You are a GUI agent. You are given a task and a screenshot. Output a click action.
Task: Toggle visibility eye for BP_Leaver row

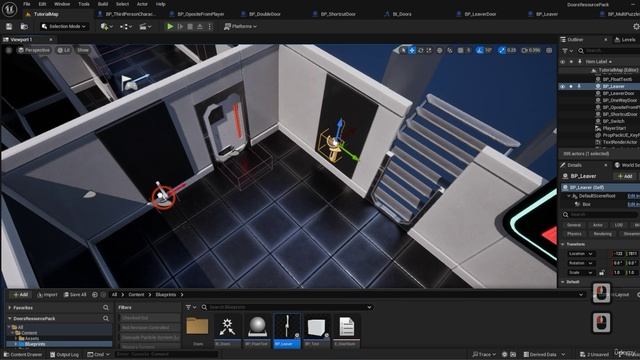pos(562,87)
